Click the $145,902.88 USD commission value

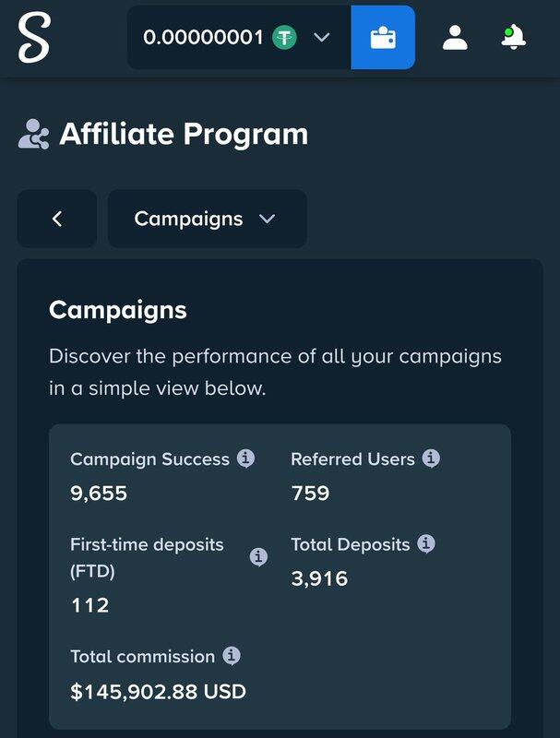(x=158, y=691)
